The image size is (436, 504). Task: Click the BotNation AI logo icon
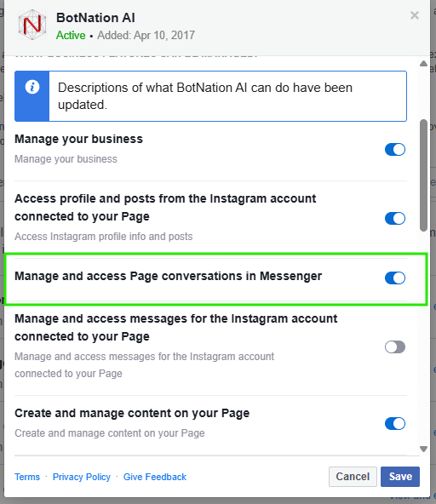(x=32, y=25)
